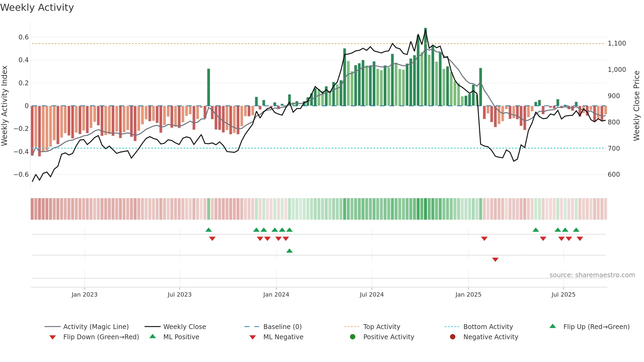644x362 pixels.
Task: Toggle ML Negative legend entry
Action: (x=276, y=337)
